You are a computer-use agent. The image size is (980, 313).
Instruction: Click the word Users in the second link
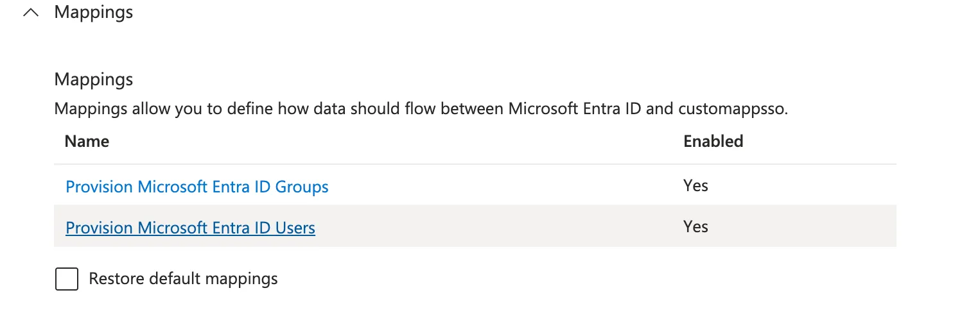(295, 228)
